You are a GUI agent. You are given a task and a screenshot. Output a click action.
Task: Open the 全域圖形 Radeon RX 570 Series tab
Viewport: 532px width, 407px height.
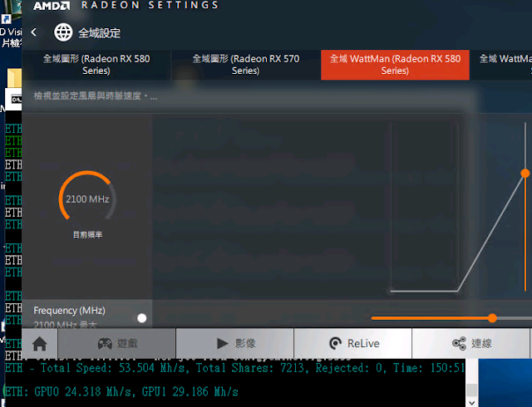pyautogui.click(x=246, y=65)
